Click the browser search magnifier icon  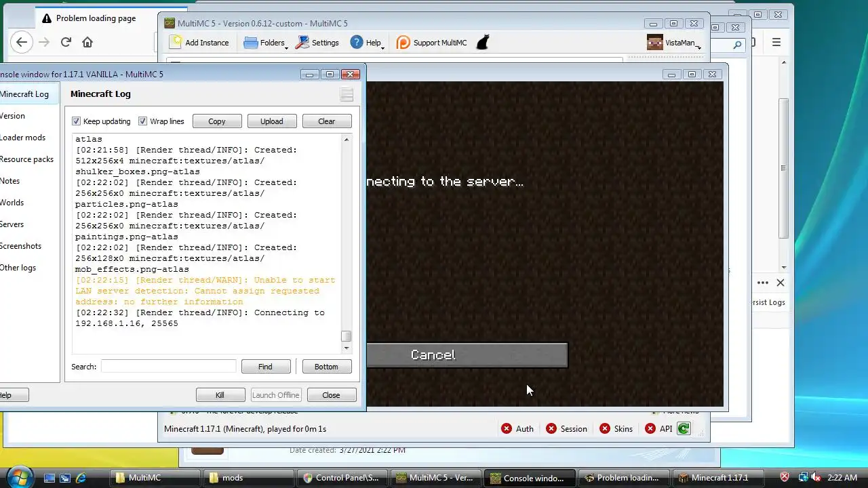pos(738,45)
